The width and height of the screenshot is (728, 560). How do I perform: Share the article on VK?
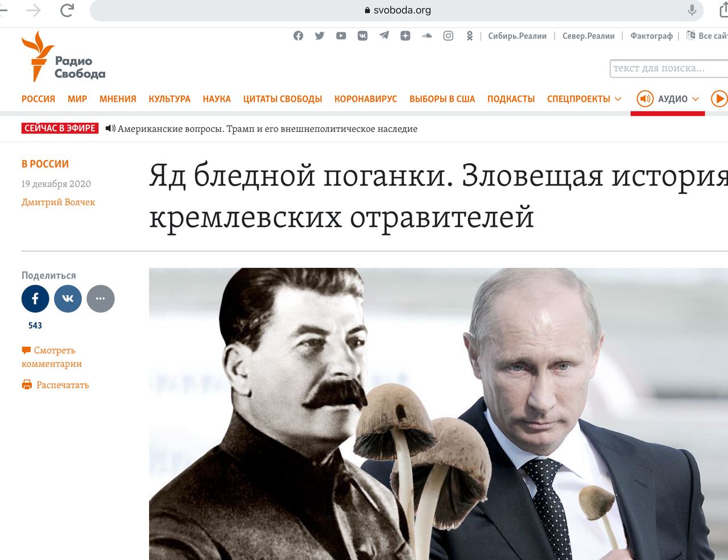click(68, 298)
